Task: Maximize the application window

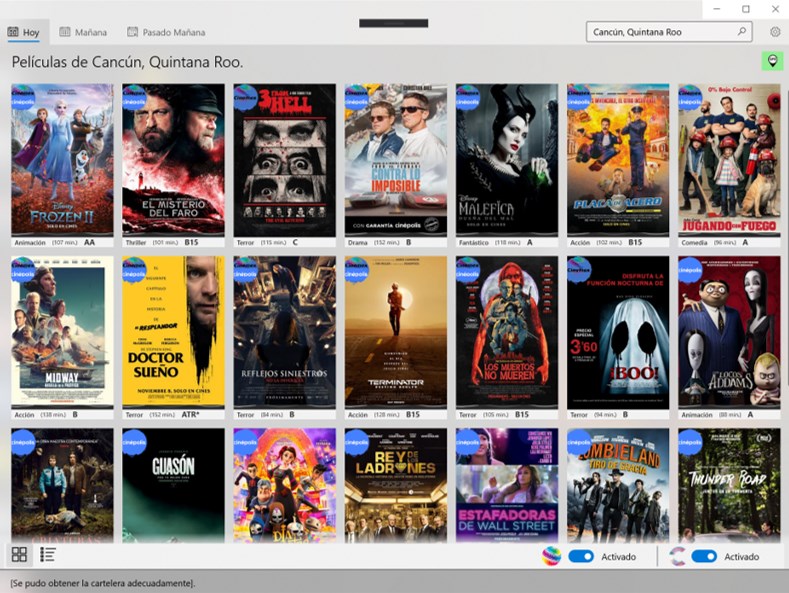Action: [x=746, y=9]
